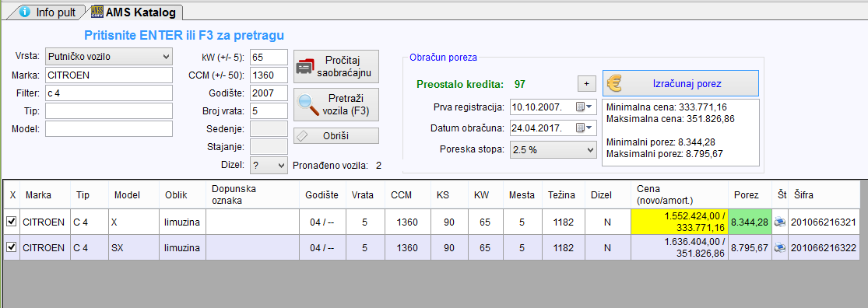This screenshot has height=308, width=868.
Task: Open the Prva registracija calendar dropdown
Action: tap(583, 107)
